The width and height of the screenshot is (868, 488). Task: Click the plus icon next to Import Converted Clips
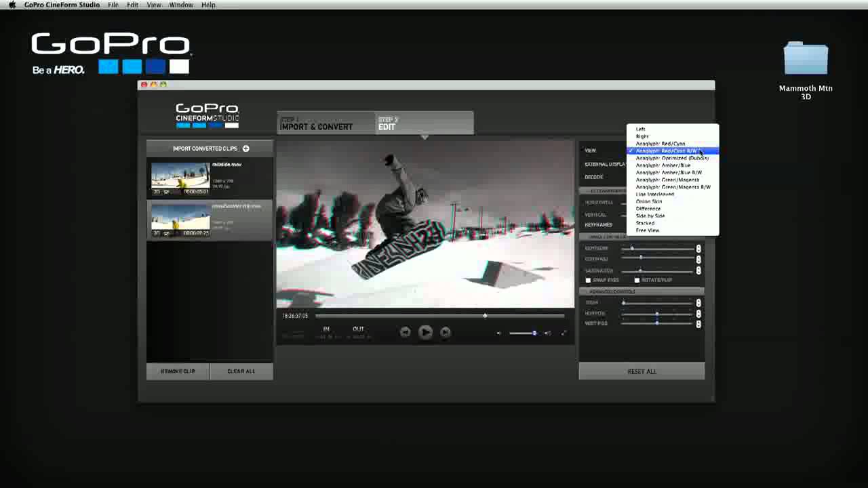click(x=245, y=148)
